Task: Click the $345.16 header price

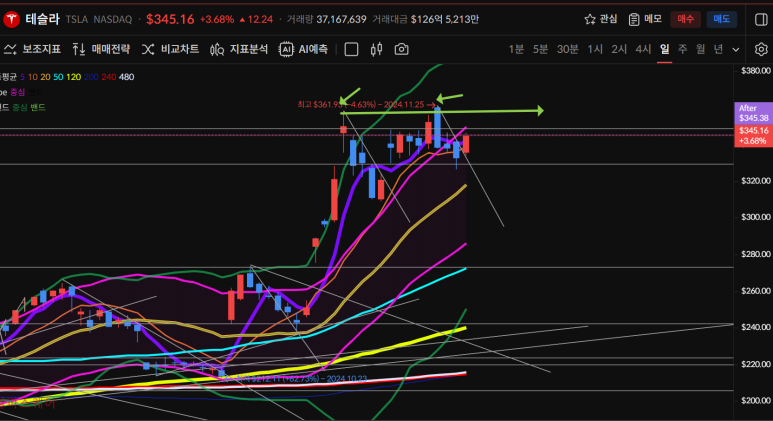Action: 170,19
